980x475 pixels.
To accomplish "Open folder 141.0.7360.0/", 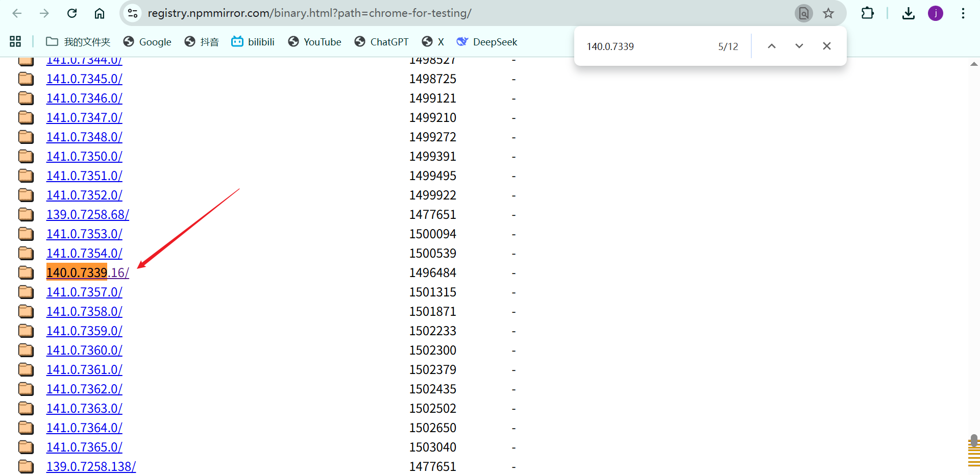I will pos(84,351).
